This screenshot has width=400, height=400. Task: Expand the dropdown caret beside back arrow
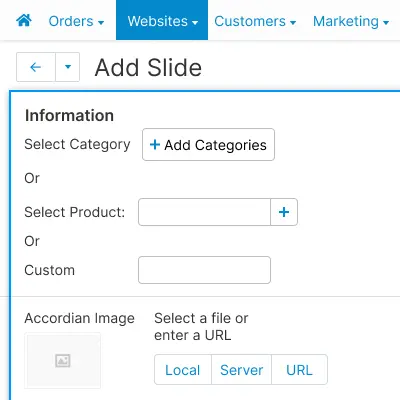coord(68,67)
